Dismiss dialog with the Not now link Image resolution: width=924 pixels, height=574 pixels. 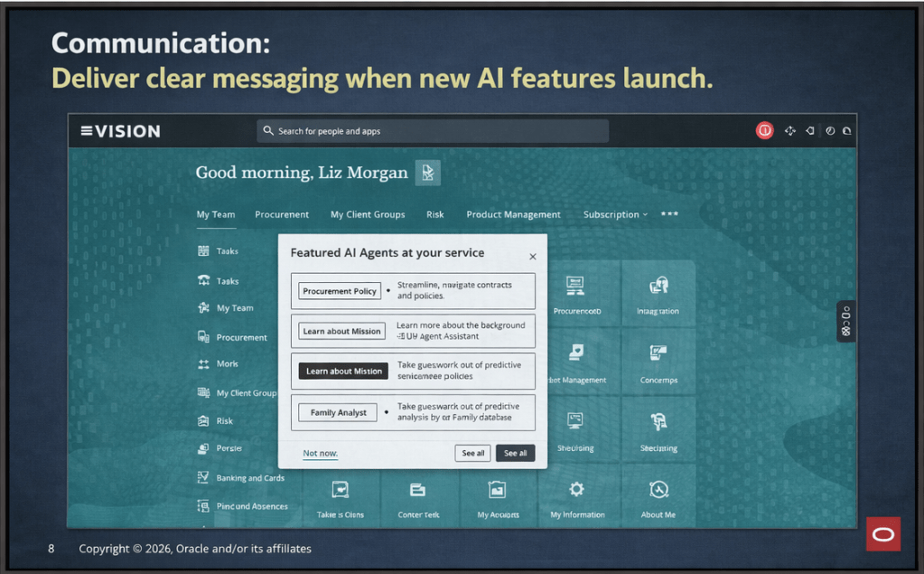(320, 453)
